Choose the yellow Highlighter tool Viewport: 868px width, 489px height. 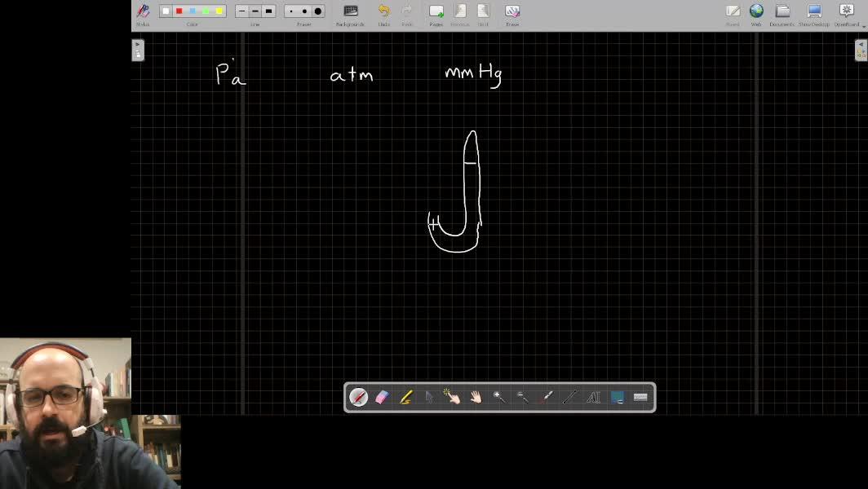pos(405,397)
